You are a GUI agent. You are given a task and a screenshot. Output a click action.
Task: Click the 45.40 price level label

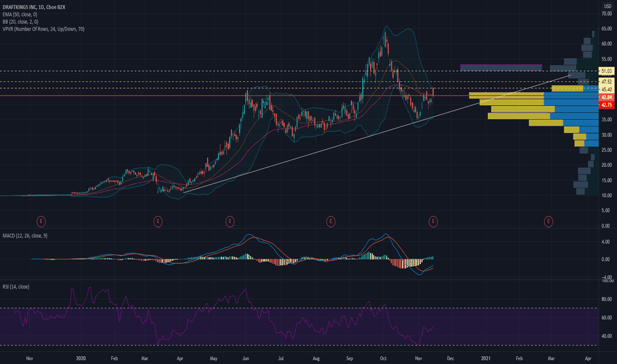606,89
